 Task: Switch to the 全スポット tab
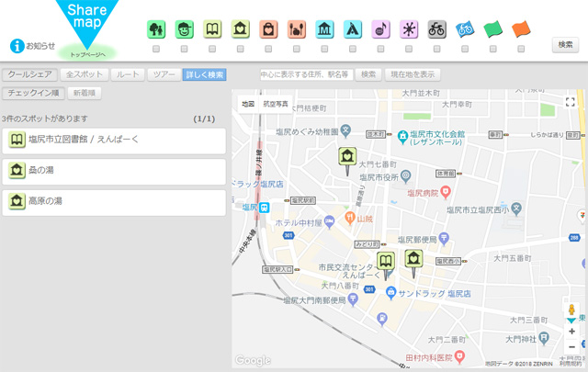[84, 74]
